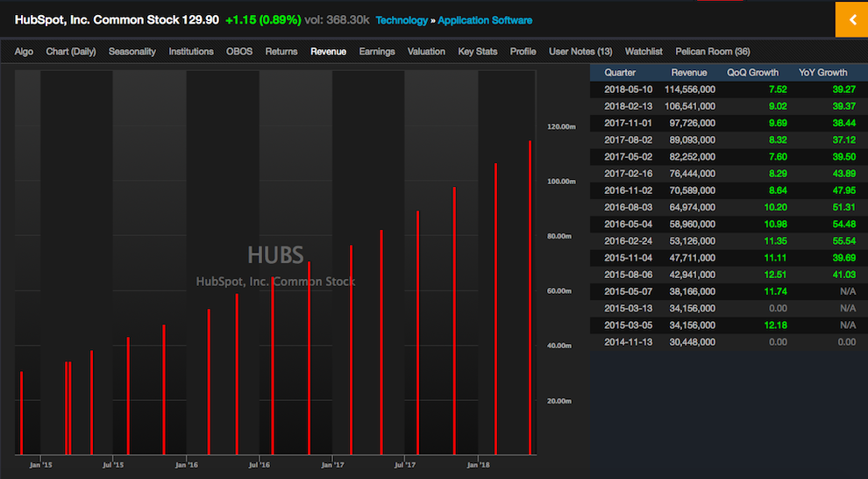The image size is (868, 479).
Task: Open the Seasonality tab
Action: pos(132,52)
